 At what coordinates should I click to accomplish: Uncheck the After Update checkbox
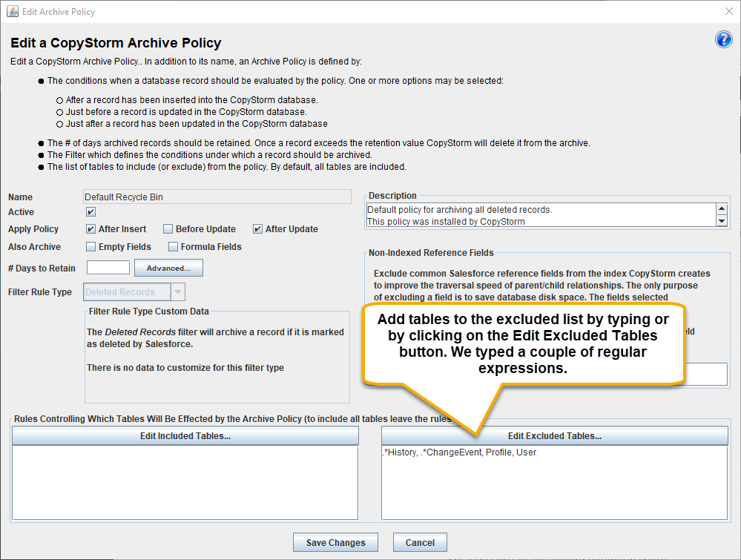click(257, 228)
